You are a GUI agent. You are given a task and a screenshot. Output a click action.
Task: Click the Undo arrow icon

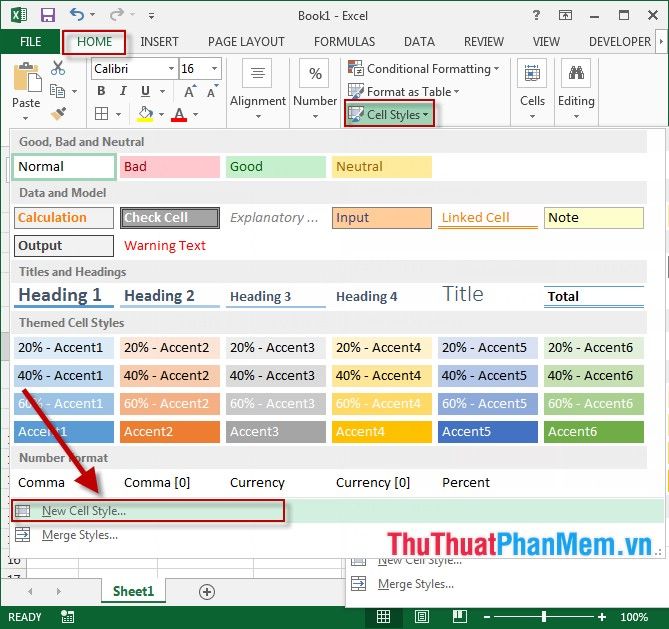point(77,15)
